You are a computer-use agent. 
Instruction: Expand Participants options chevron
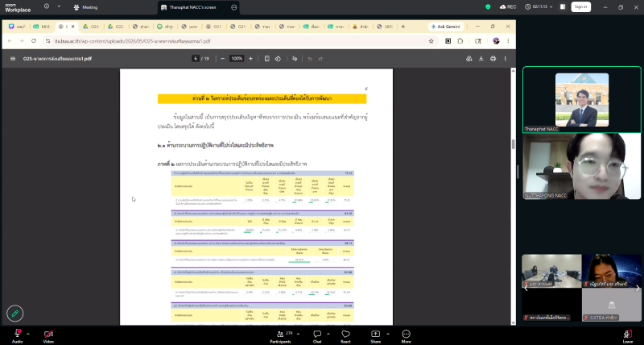pyautogui.click(x=298, y=334)
